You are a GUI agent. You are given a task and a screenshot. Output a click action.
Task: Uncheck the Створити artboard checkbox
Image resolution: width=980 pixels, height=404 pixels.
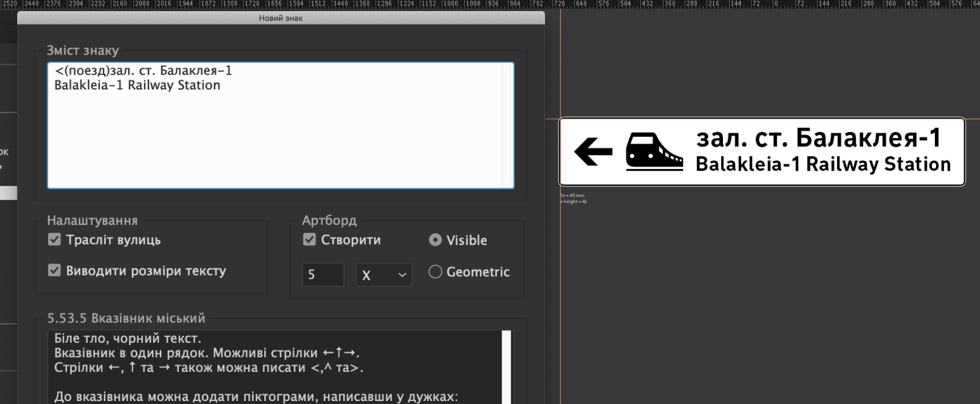(309, 239)
